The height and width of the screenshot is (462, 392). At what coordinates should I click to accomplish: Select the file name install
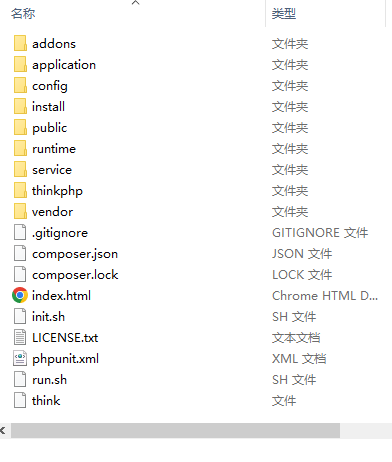click(48, 107)
